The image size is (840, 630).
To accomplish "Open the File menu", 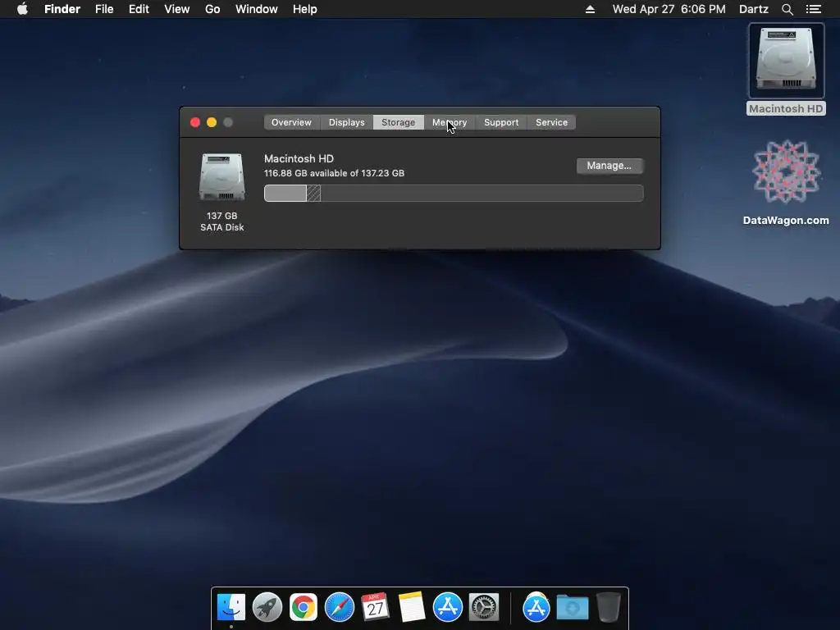I will [x=104, y=9].
